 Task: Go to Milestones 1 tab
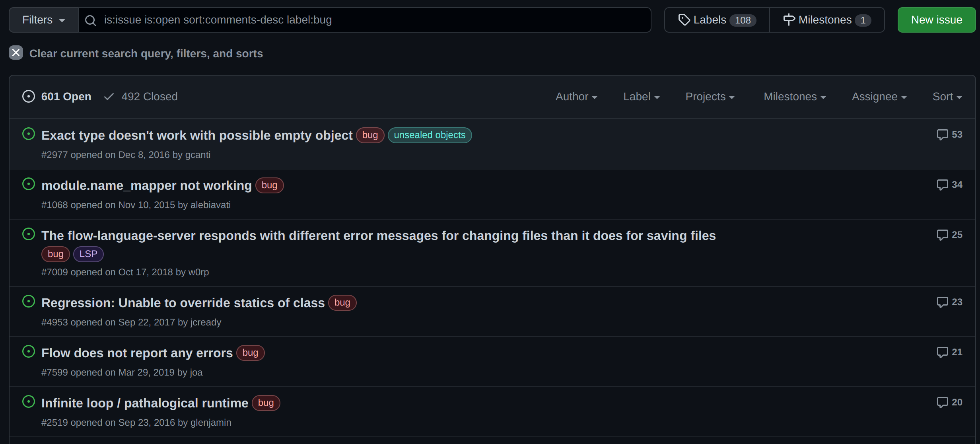(827, 20)
